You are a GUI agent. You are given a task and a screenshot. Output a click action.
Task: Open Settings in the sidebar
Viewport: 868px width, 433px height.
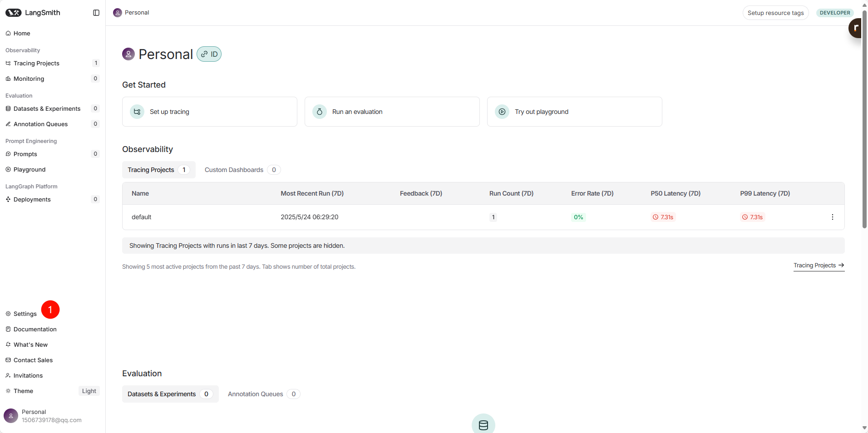[25, 314]
